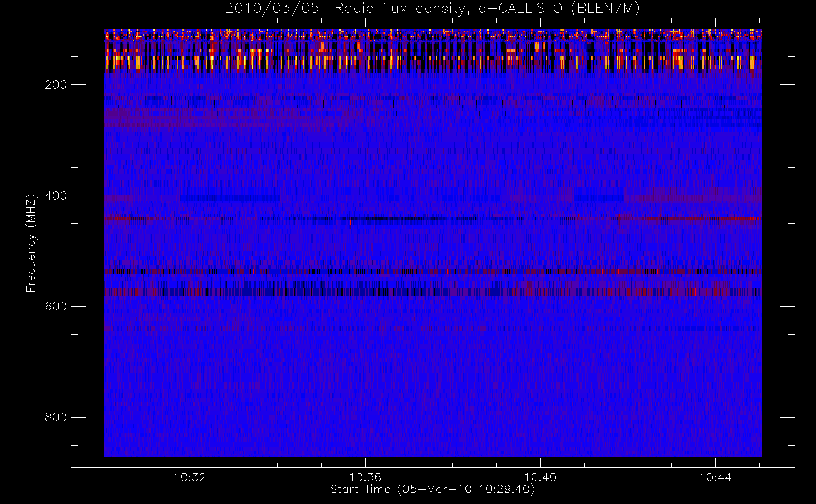
Task: Click the 10:40 time tick label
Action: click(540, 477)
